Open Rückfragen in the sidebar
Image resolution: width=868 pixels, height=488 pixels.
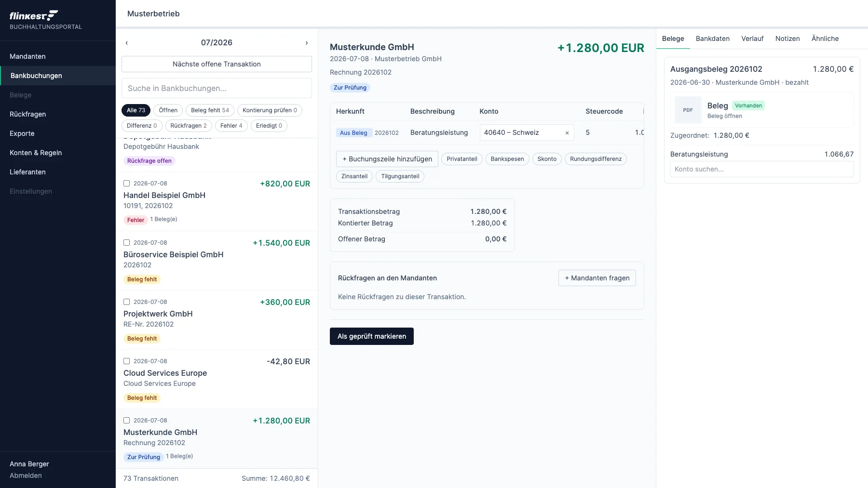(x=58, y=114)
